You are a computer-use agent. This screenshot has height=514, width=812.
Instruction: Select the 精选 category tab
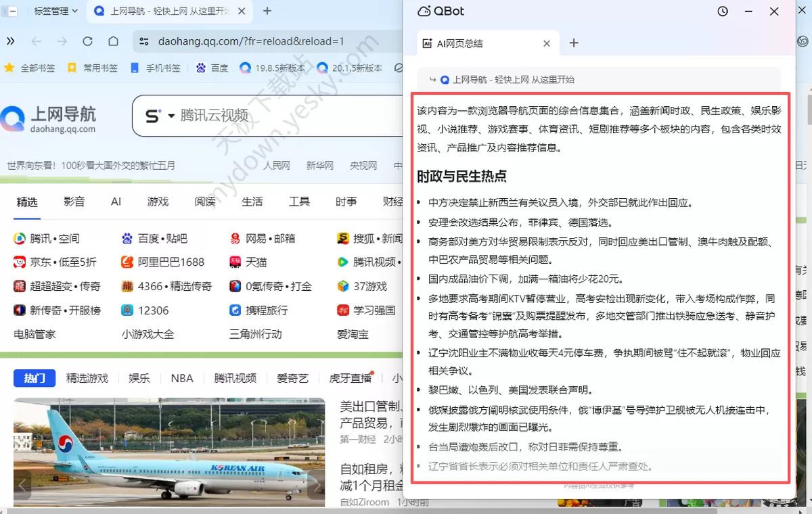tap(27, 202)
